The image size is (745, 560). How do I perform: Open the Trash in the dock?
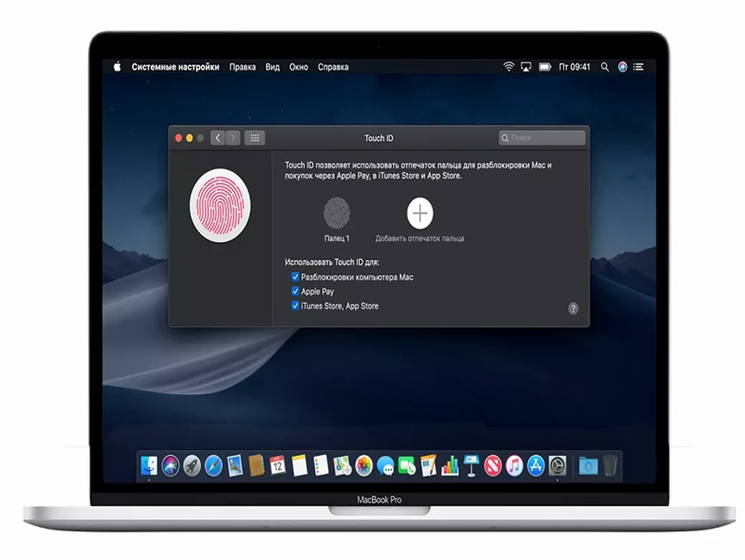pyautogui.click(x=610, y=465)
